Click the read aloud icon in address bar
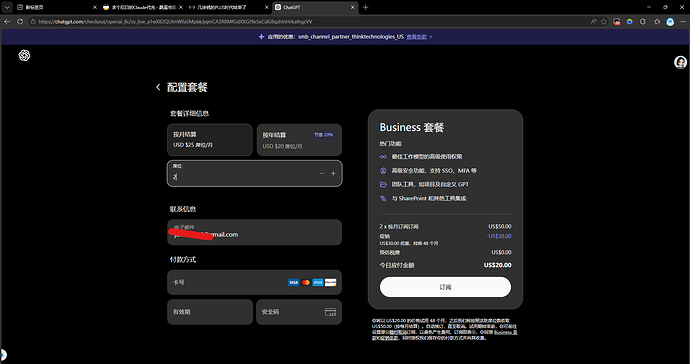Image resolution: width=690 pixels, height=364 pixels. pos(593,21)
